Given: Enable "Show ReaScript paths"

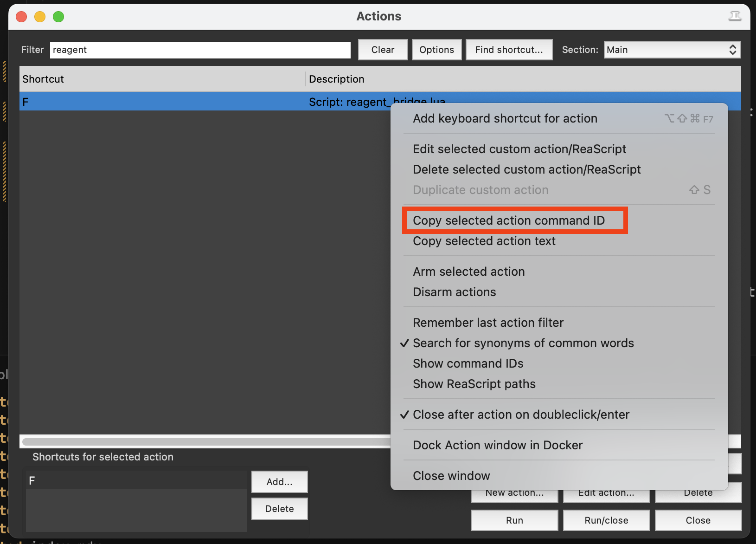Looking at the screenshot, I should point(474,384).
